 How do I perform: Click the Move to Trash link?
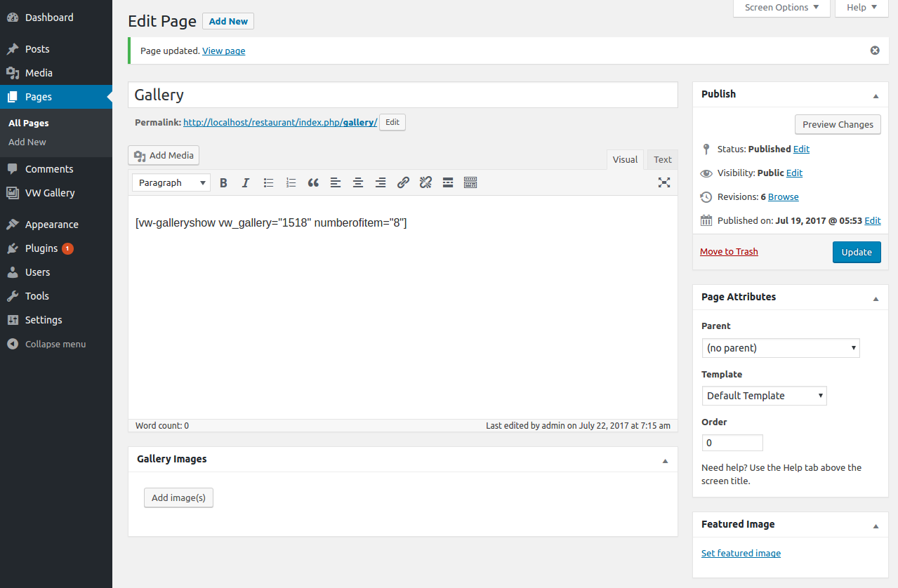[x=729, y=252]
